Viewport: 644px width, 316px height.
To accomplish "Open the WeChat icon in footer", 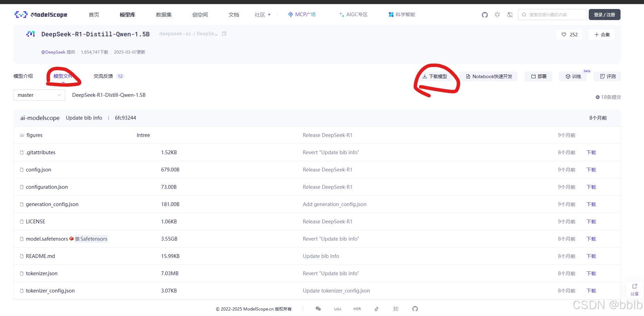I will pos(318,309).
